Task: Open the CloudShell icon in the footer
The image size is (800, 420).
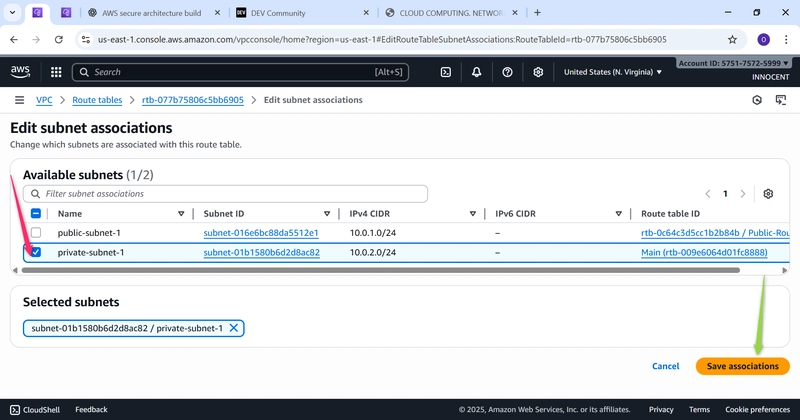Action: (15, 410)
